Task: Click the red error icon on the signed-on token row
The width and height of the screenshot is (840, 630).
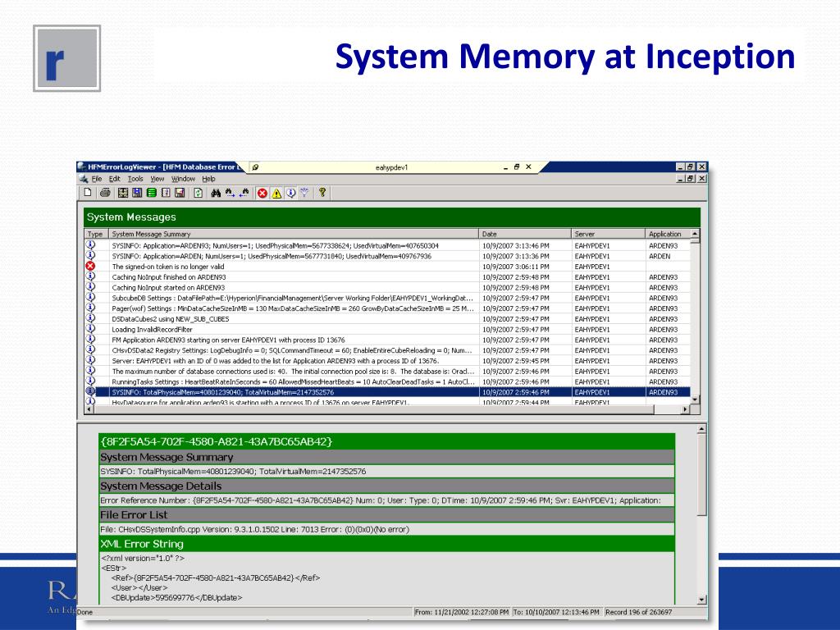Action: pos(90,267)
